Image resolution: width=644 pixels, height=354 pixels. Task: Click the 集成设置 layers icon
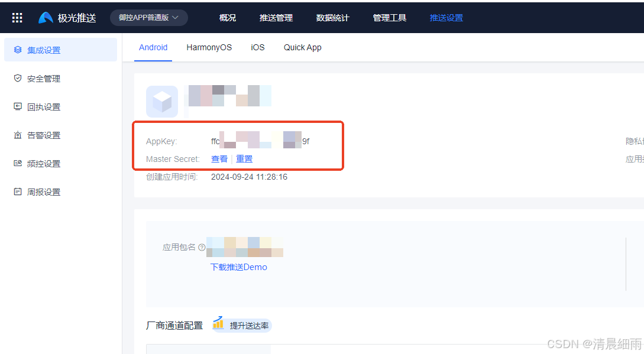[x=18, y=50]
